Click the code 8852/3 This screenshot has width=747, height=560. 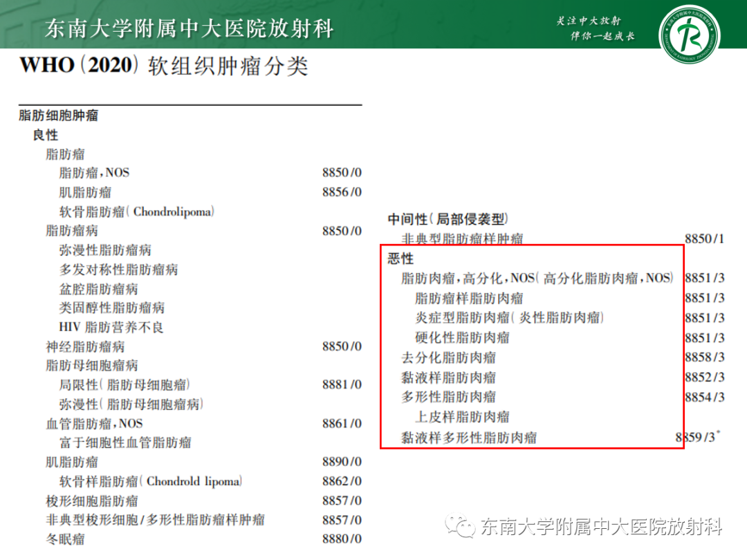click(x=705, y=377)
